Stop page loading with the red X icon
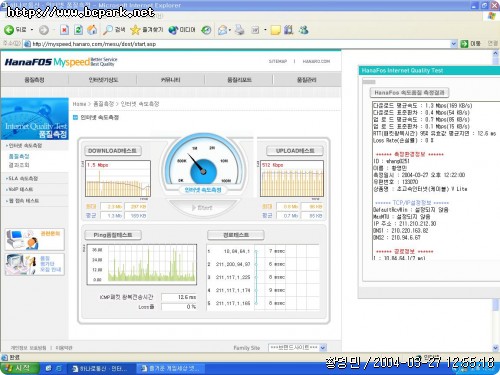500x375 pixels. [64, 30]
